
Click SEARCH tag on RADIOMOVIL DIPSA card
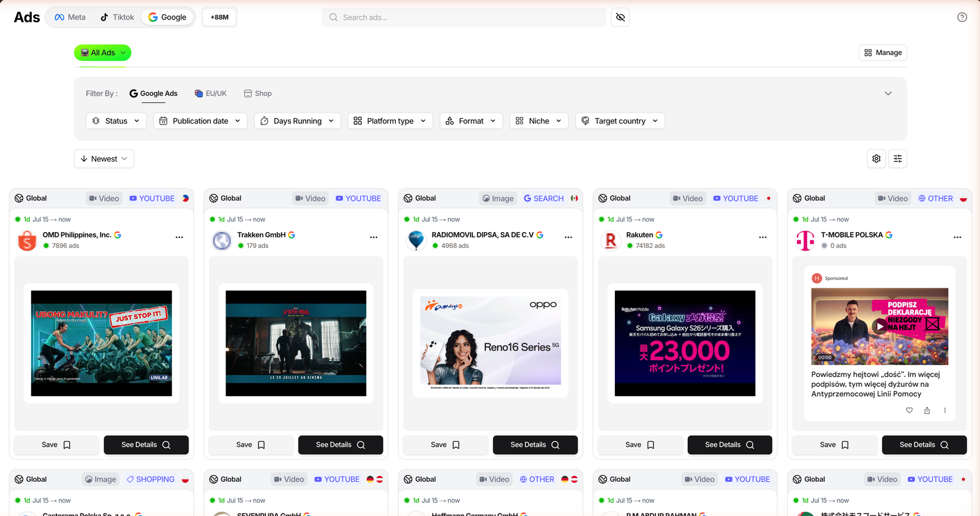pyautogui.click(x=544, y=198)
